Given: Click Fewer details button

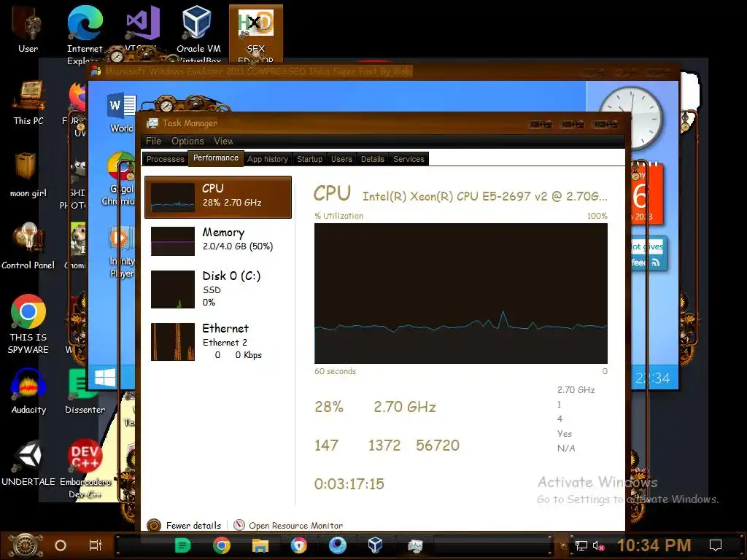Looking at the screenshot, I should click(x=184, y=525).
